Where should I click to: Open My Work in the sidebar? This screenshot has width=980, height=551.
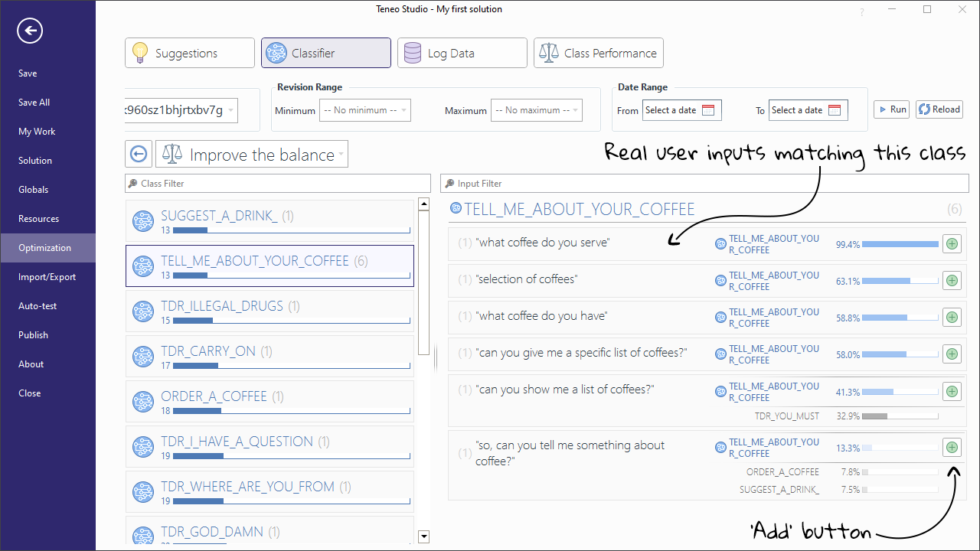47,132
